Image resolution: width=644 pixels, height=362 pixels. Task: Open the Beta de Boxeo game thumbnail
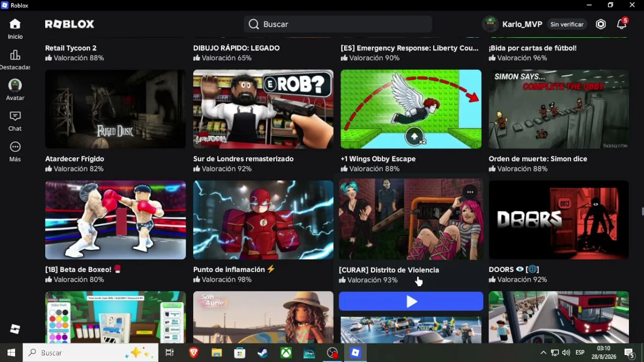[115, 220]
